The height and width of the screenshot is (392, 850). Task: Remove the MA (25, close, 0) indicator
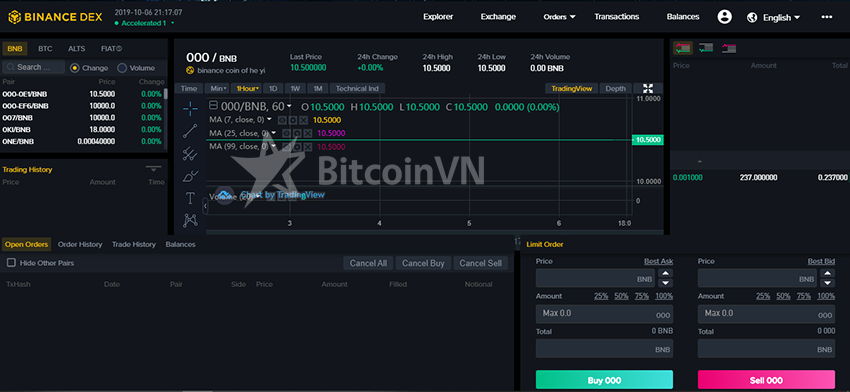tap(307, 133)
